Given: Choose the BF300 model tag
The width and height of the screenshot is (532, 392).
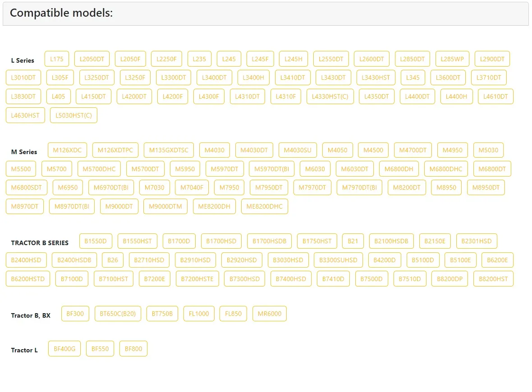Looking at the screenshot, I should click(75, 314).
